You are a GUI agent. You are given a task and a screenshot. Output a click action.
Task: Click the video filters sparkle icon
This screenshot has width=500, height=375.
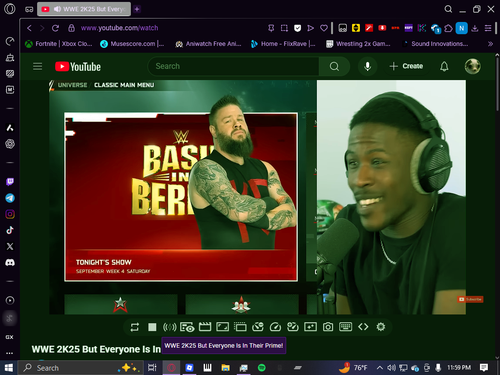pos(310,327)
